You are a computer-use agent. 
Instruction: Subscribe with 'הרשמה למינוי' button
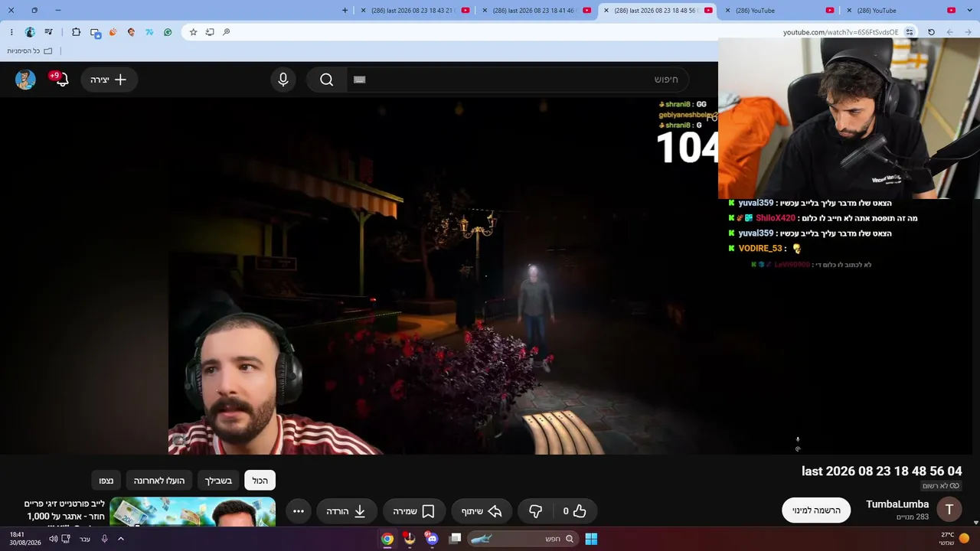[816, 510]
